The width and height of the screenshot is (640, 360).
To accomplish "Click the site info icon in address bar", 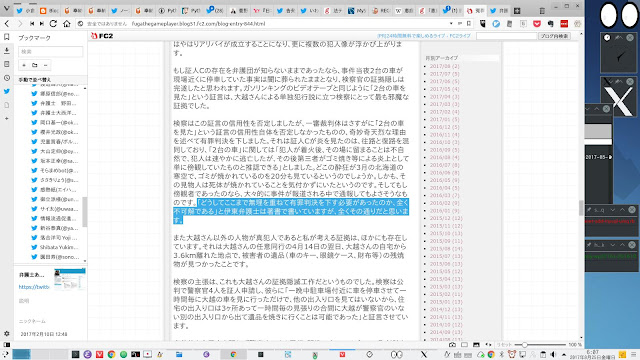I will [x=80, y=24].
